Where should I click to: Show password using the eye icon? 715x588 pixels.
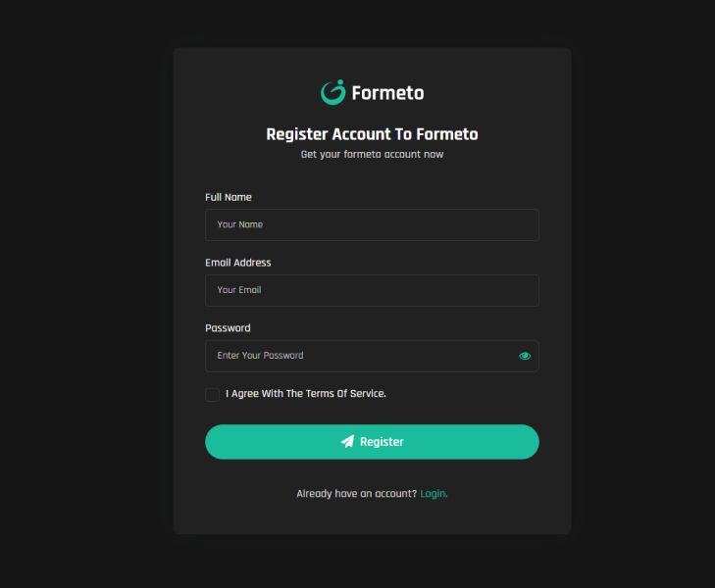pyautogui.click(x=525, y=356)
